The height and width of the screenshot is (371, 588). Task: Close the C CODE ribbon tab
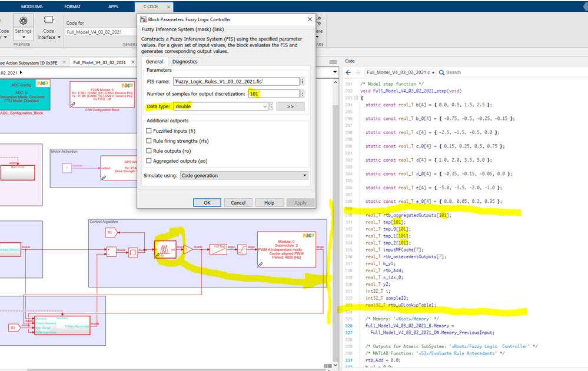pyautogui.click(x=169, y=6)
